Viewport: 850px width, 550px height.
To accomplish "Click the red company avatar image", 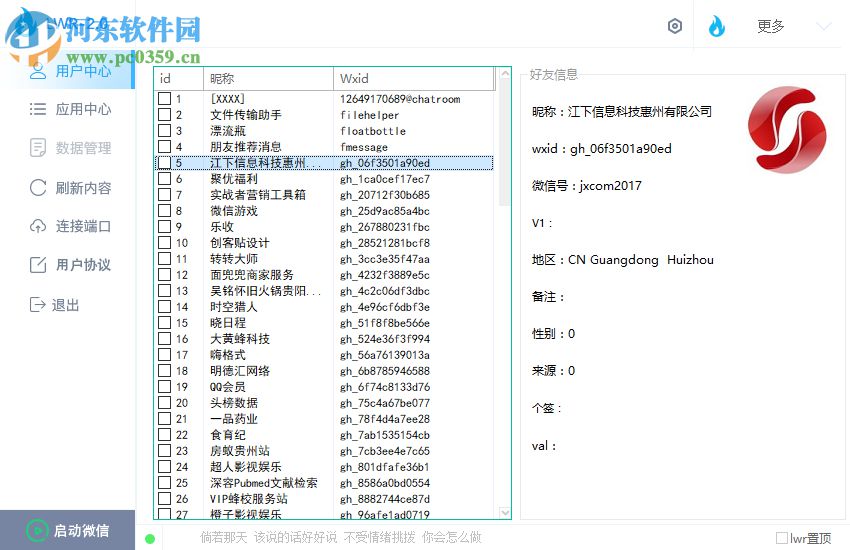I will click(787, 130).
